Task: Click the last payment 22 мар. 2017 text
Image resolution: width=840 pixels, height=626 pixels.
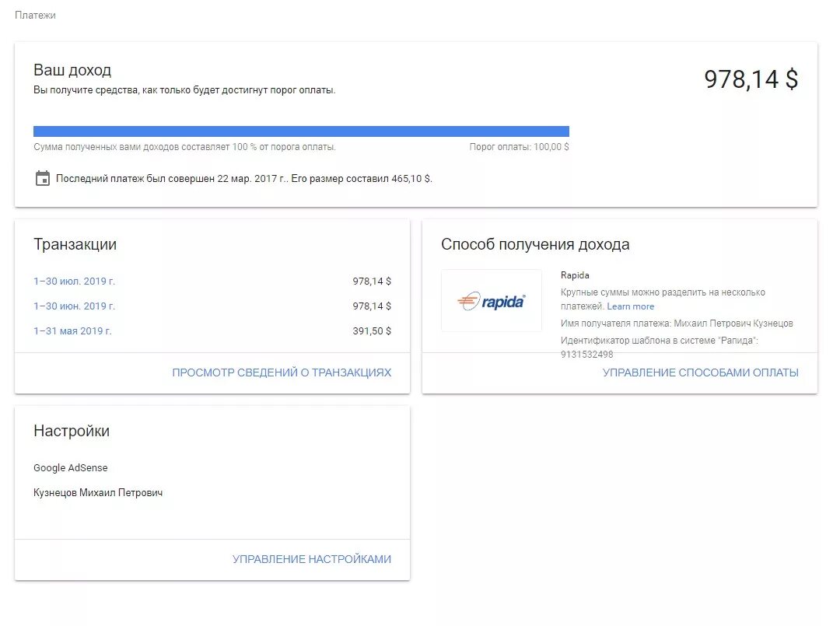Action: [x=244, y=178]
